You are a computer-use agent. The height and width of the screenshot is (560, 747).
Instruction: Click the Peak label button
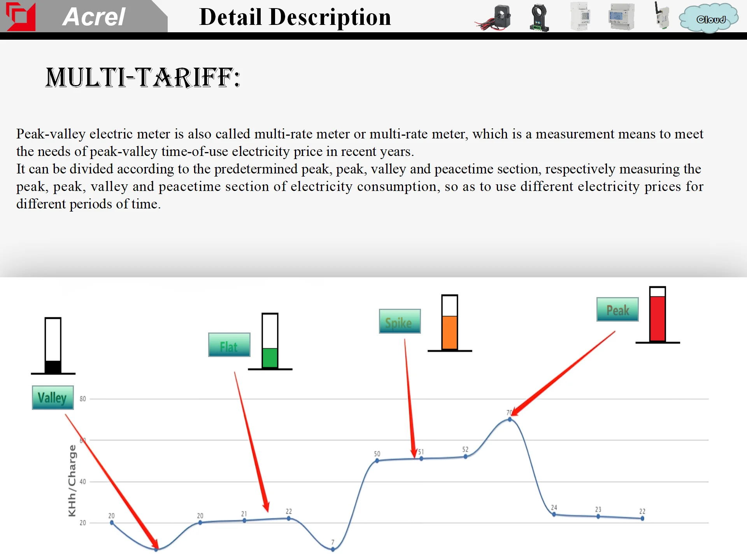coord(617,310)
